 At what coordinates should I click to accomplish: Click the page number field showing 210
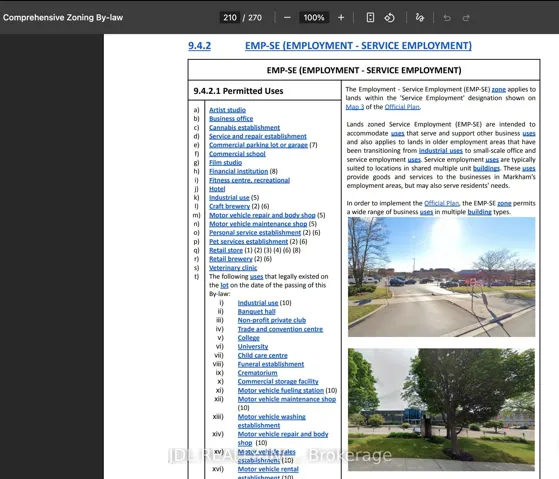pyautogui.click(x=230, y=17)
